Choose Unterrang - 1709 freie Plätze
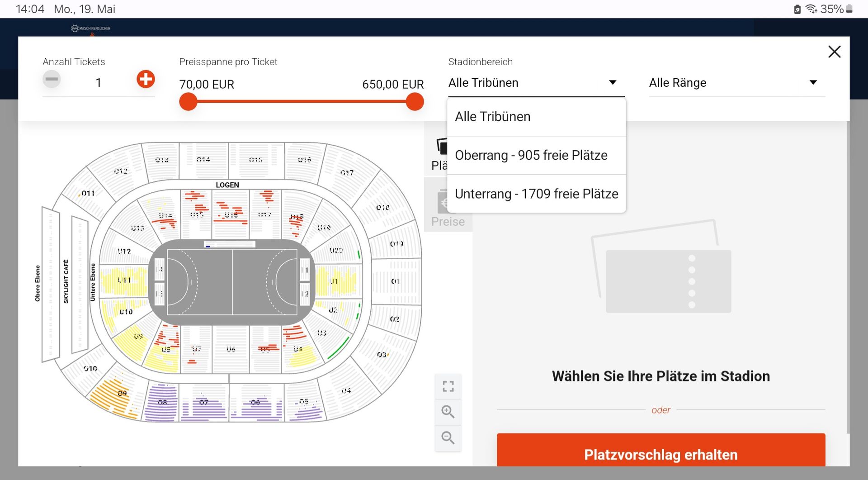This screenshot has width=868, height=480. [x=536, y=194]
